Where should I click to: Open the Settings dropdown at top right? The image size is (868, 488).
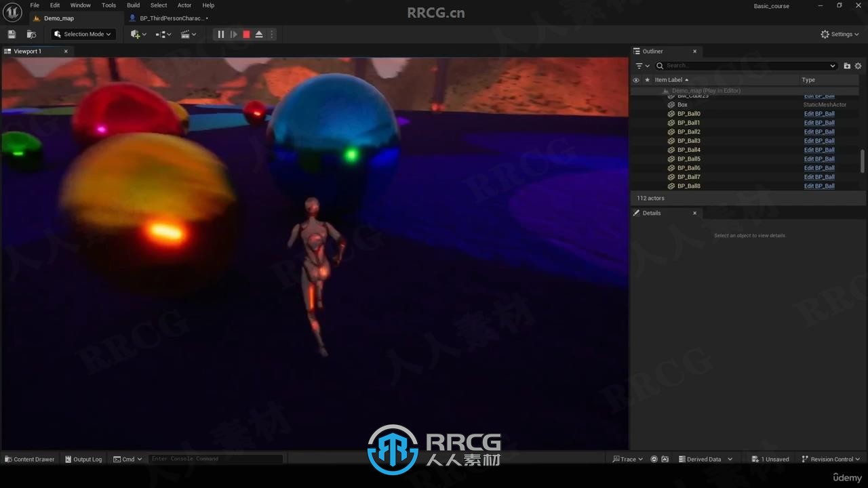840,34
